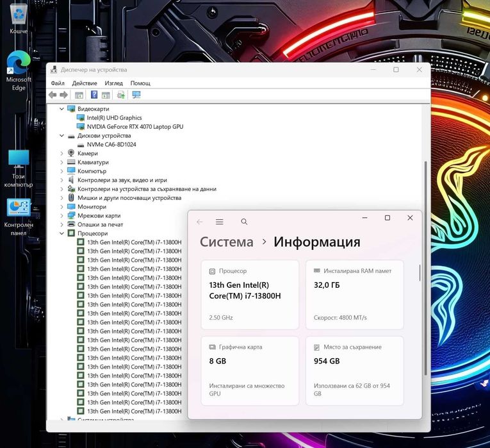Expand the 'Опашки за печат' category
This screenshot has width=490, height=448.
pos(62,224)
